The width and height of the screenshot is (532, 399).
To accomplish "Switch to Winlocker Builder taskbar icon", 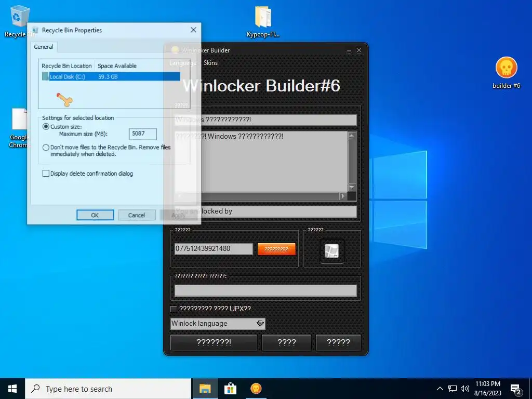I will [256, 389].
